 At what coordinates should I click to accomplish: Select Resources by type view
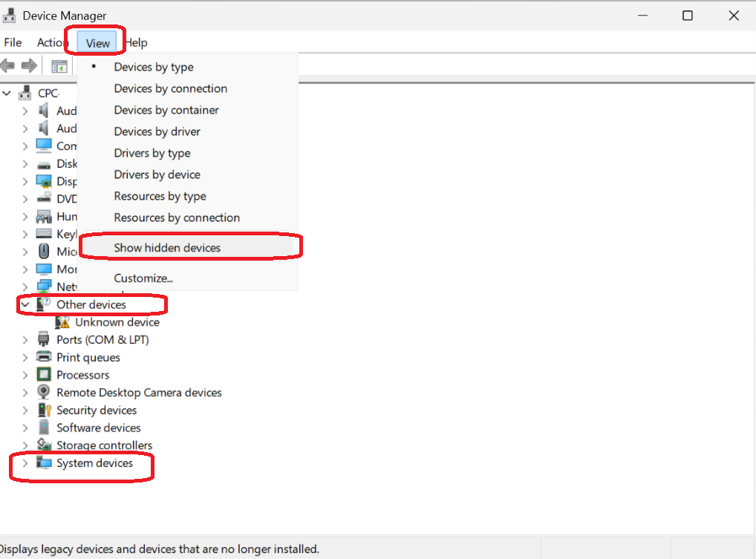[x=188, y=196]
